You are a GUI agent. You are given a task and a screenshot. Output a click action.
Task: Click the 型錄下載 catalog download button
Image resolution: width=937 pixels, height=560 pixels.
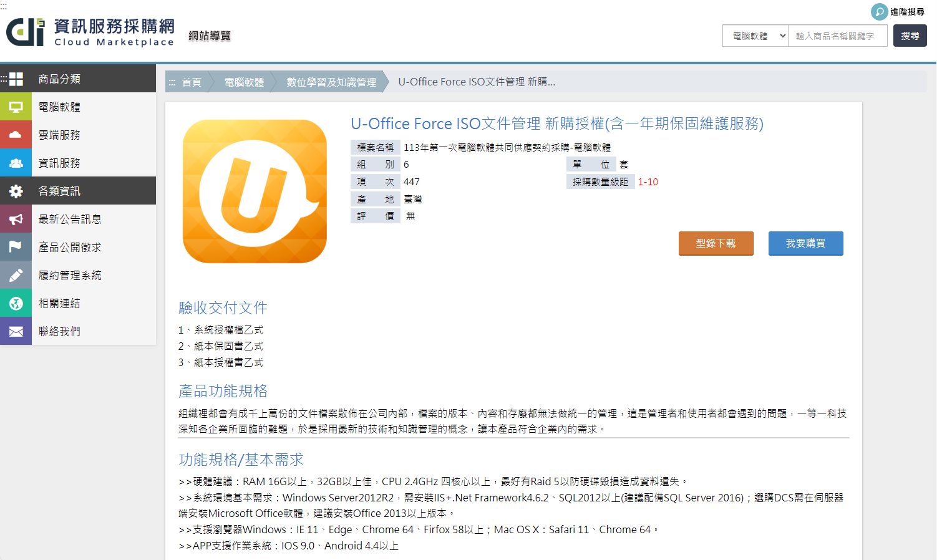point(716,243)
